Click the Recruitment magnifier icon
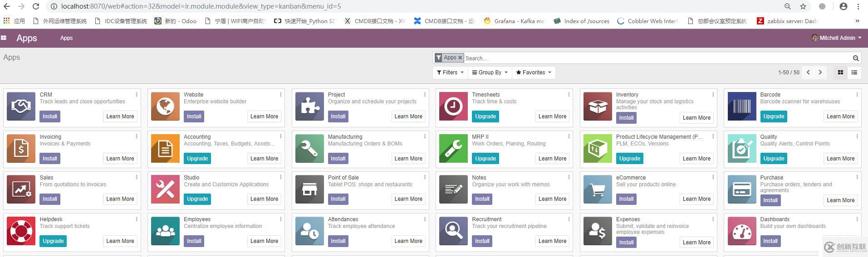This screenshot has width=868, height=257. tap(453, 231)
